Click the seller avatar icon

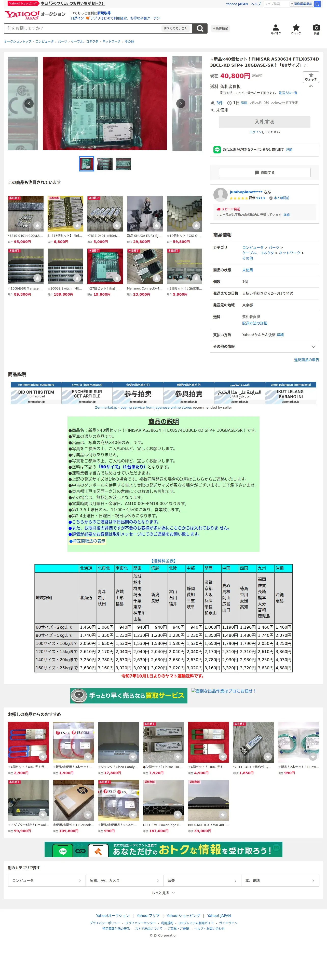[220, 195]
